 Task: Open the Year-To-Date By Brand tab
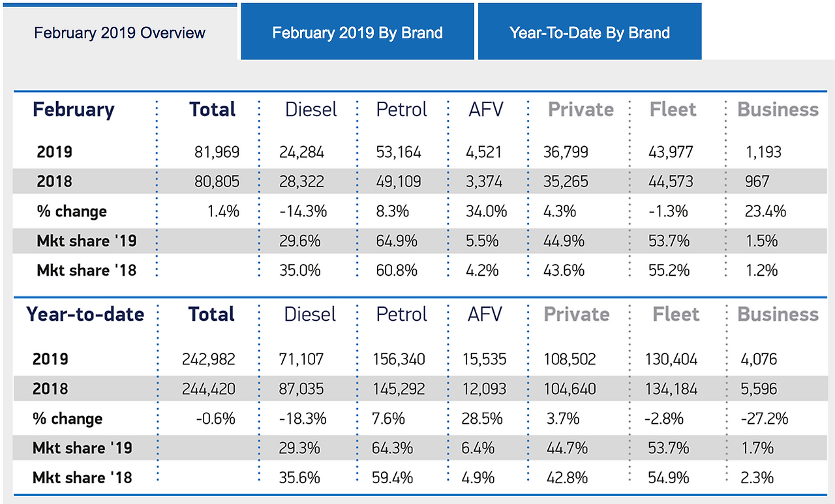pos(589,31)
